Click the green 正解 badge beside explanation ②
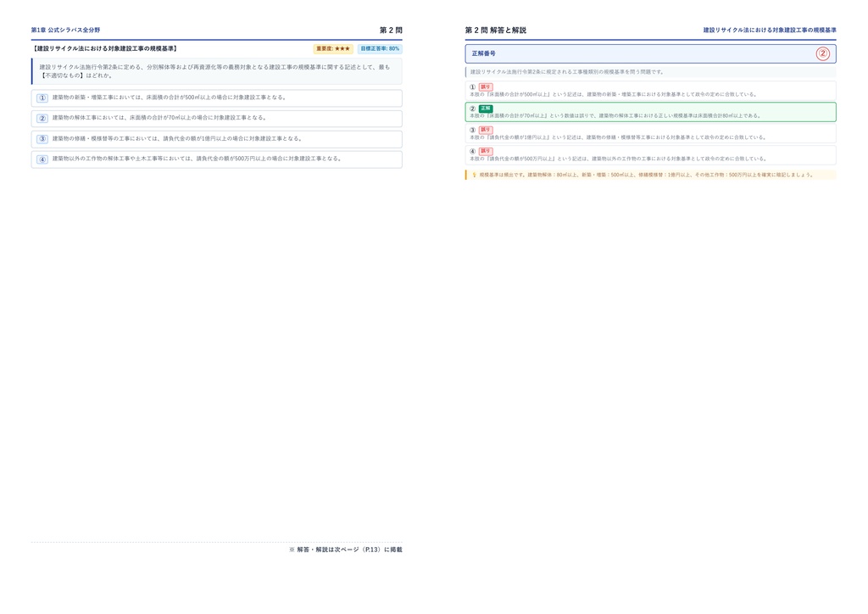Viewport: 868px width, 614px height. pos(486,109)
